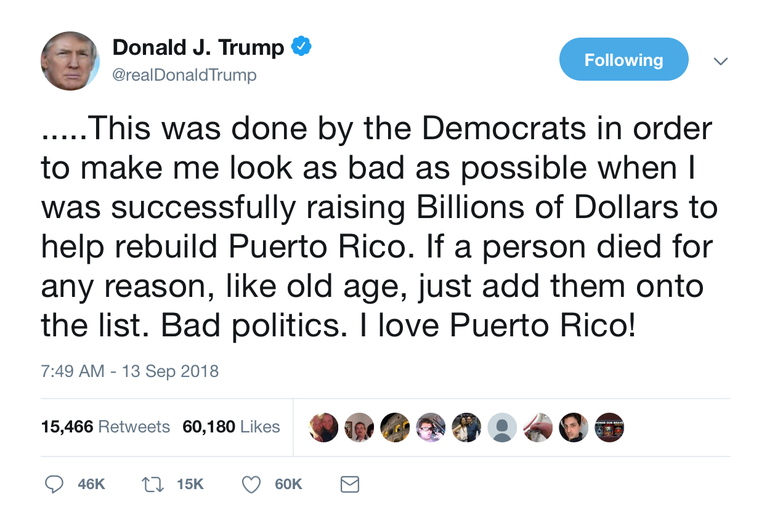Open the Donald J. Trump name link

198,47
